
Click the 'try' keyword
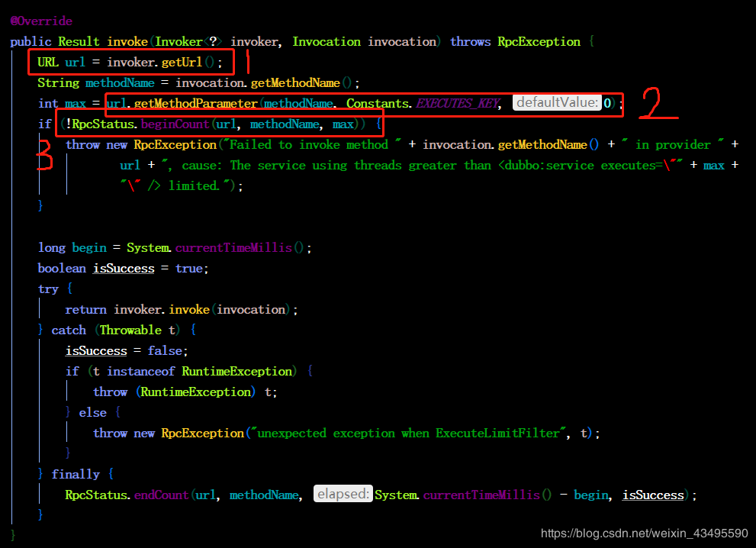(x=48, y=289)
